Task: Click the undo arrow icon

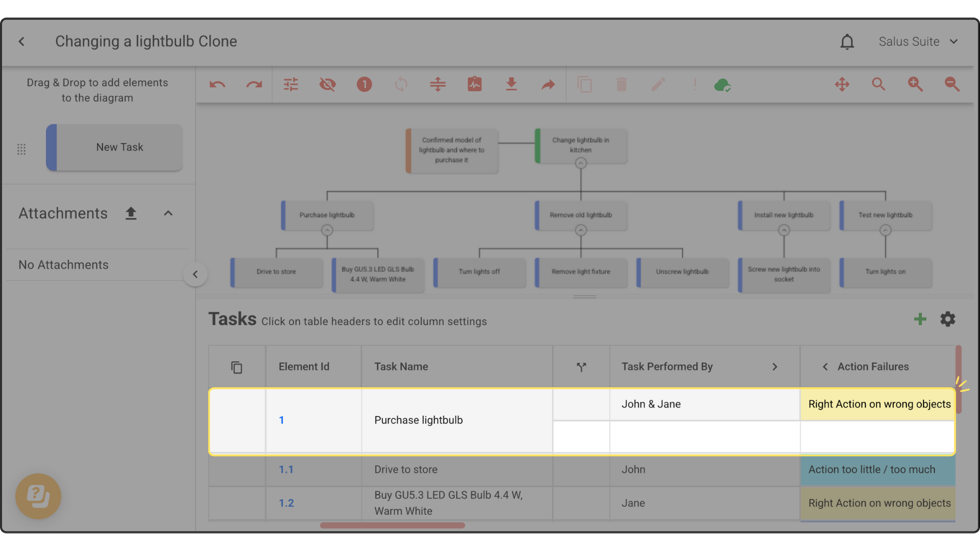Action: coord(217,85)
